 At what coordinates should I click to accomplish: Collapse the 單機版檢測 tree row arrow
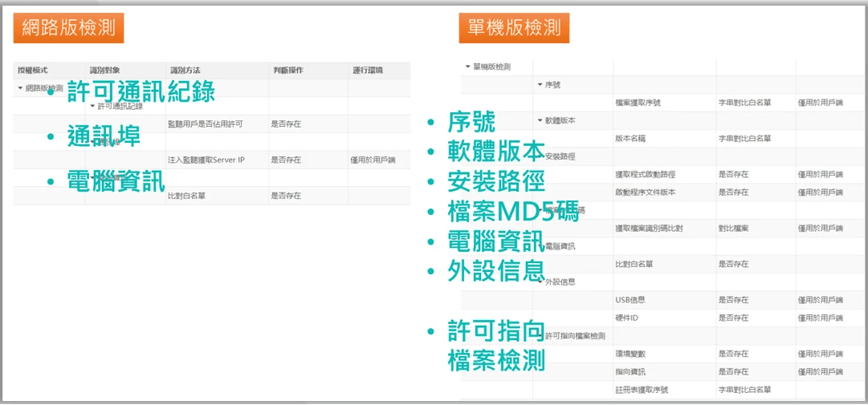pyautogui.click(x=468, y=67)
